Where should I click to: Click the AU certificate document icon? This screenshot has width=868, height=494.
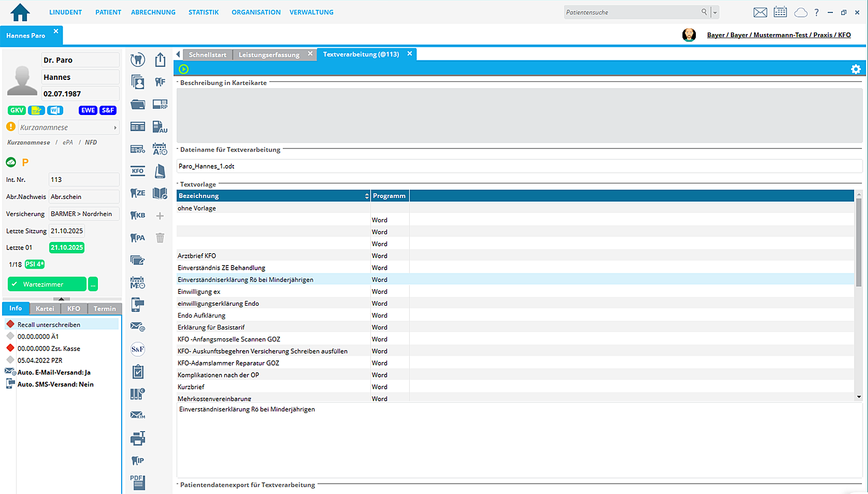point(160,127)
